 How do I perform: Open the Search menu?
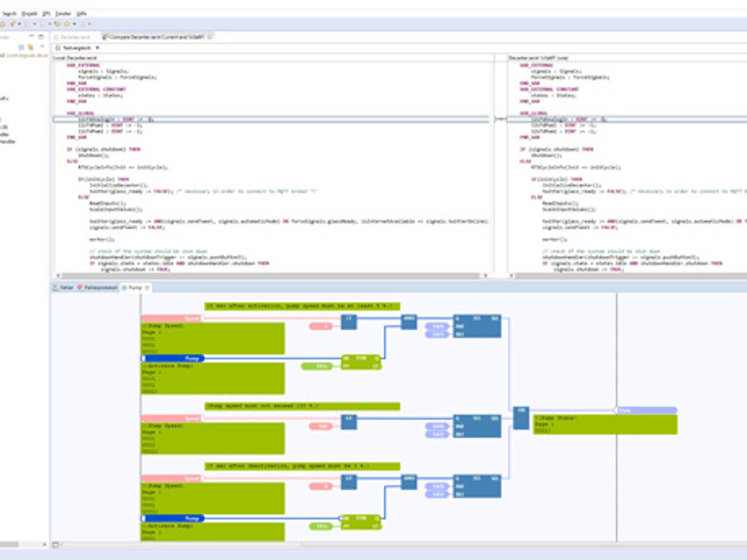(9, 14)
